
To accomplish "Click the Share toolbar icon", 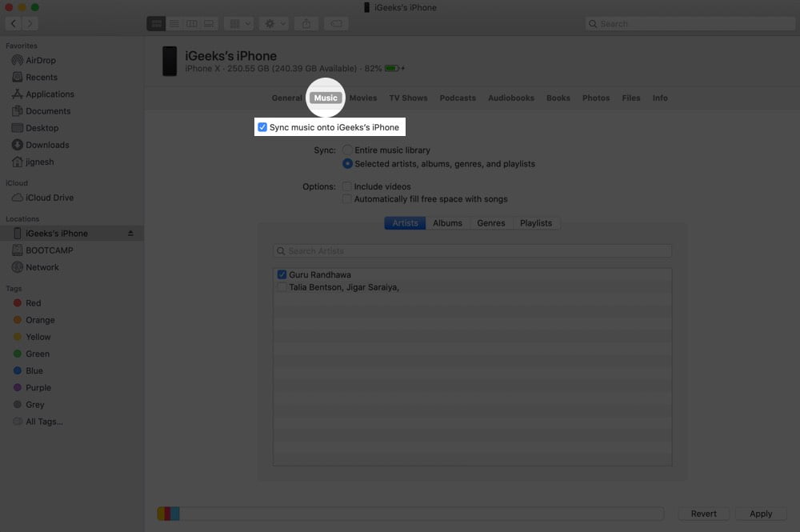I will point(306,23).
